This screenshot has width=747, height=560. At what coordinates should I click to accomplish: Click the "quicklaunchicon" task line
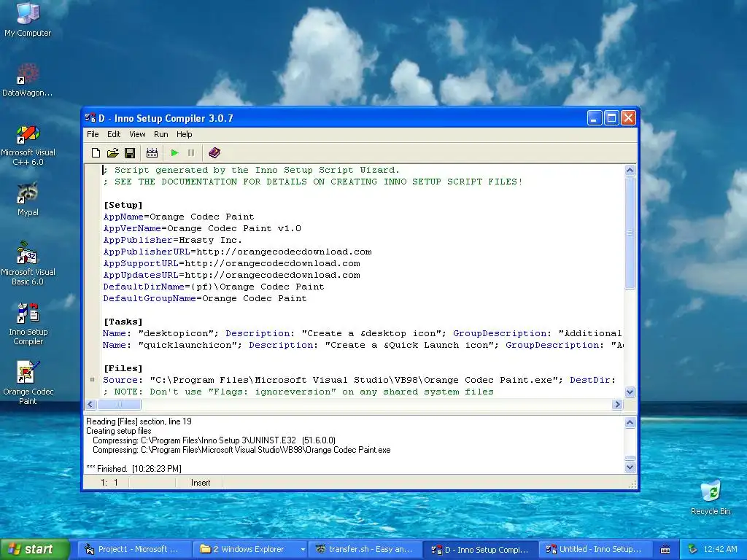point(362,345)
